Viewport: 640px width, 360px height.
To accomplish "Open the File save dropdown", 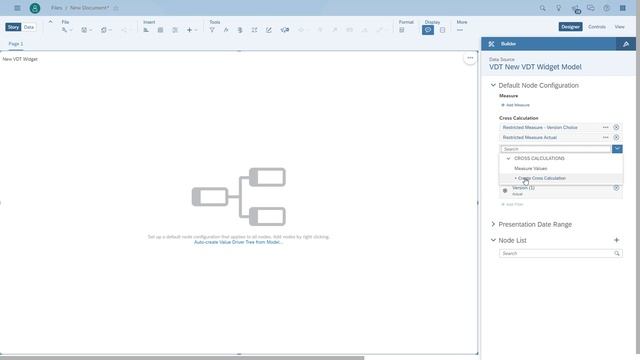I will click(x=86, y=30).
